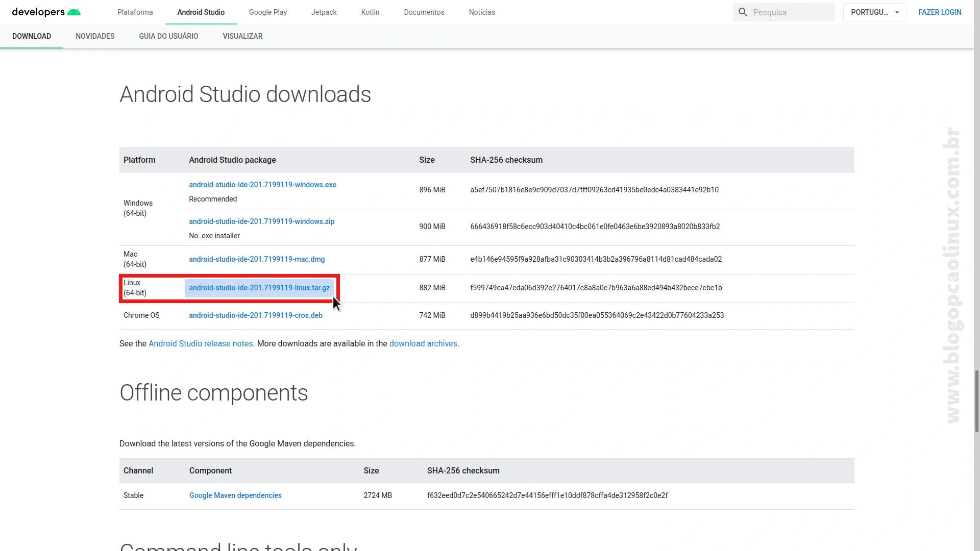Click the developers logo icon

pyautogui.click(x=47, y=11)
